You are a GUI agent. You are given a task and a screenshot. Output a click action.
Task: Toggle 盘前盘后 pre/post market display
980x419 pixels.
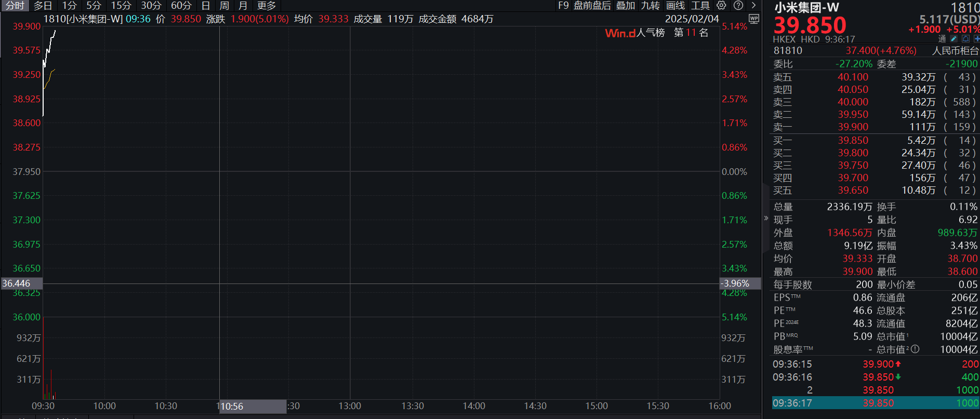[592, 6]
